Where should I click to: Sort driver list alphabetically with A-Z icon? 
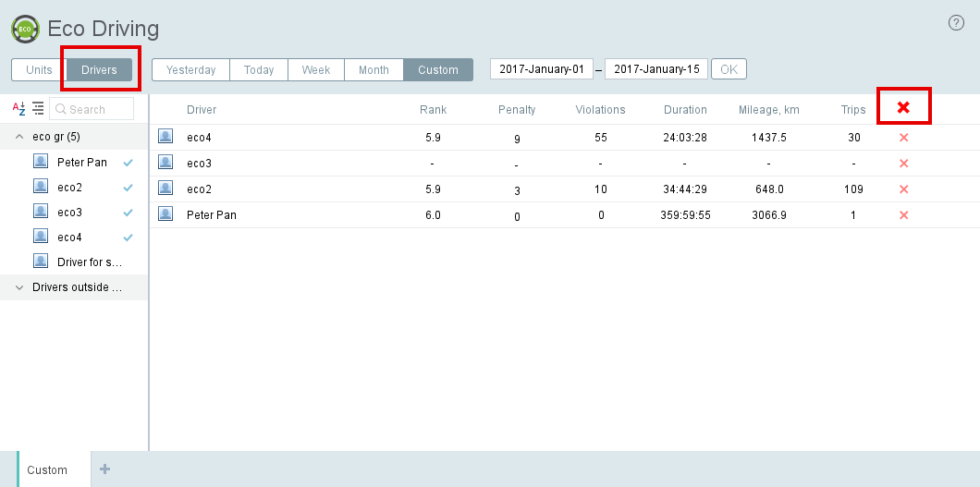(x=18, y=109)
